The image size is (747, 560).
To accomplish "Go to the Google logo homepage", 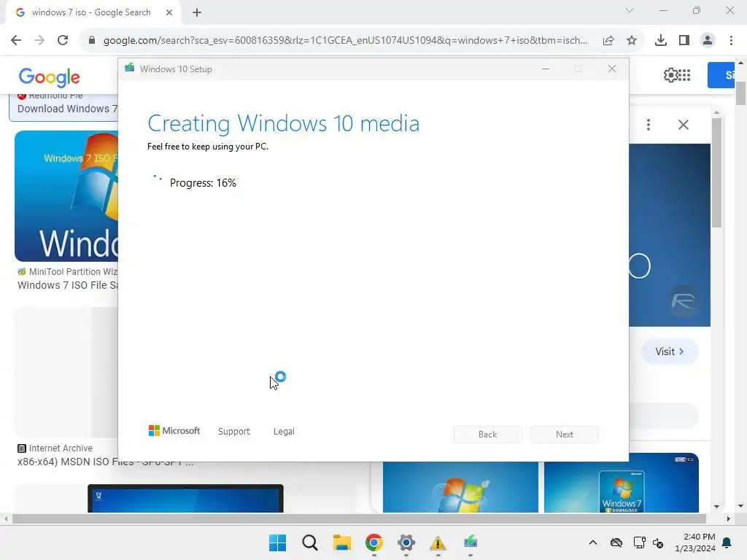I will coord(49,77).
